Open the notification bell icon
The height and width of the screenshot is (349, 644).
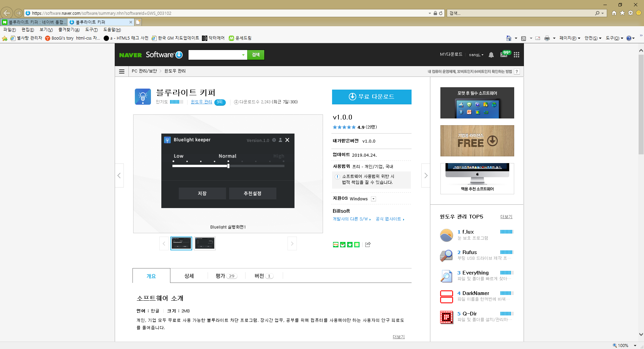click(491, 55)
